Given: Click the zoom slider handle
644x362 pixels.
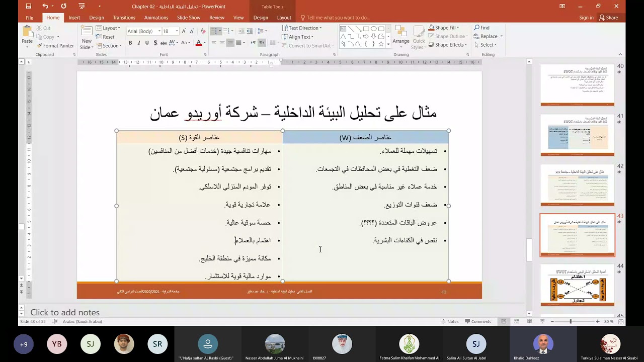Looking at the screenshot, I should (x=571, y=321).
